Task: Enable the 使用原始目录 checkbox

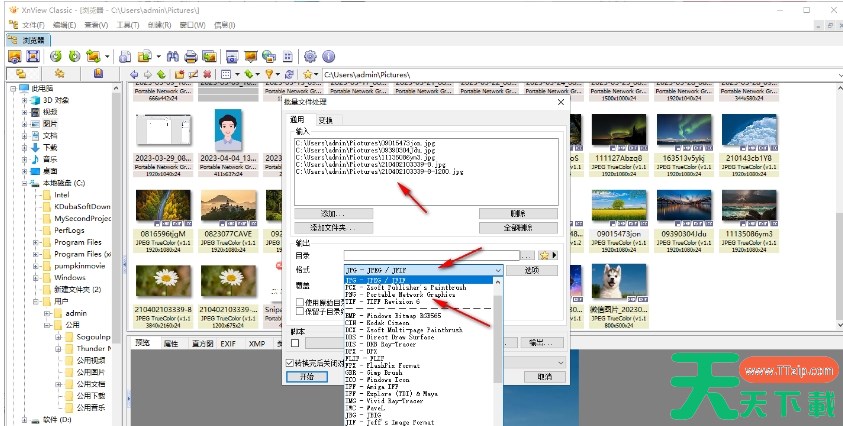Action: coord(299,302)
